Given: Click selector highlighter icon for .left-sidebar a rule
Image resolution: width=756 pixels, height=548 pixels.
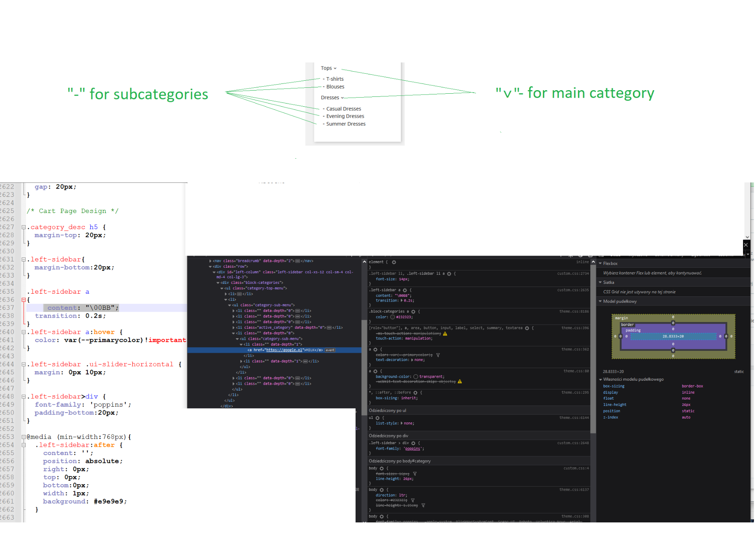Looking at the screenshot, I should pyautogui.click(x=405, y=290).
